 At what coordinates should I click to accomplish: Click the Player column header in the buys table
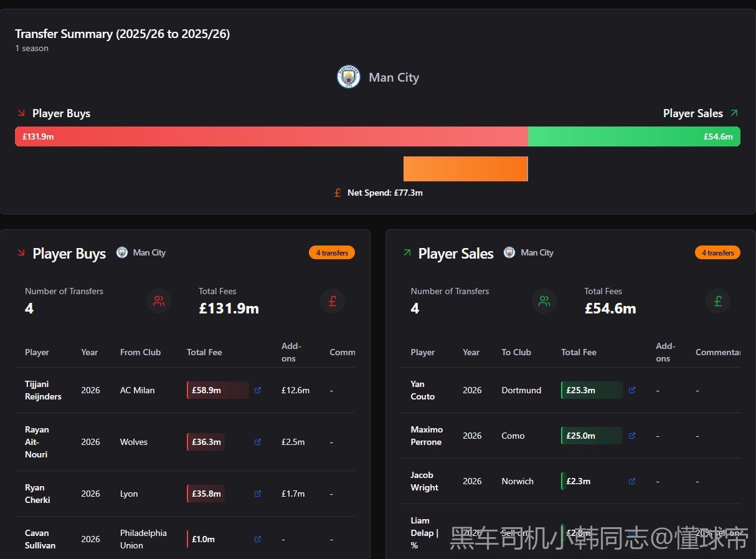tap(37, 352)
